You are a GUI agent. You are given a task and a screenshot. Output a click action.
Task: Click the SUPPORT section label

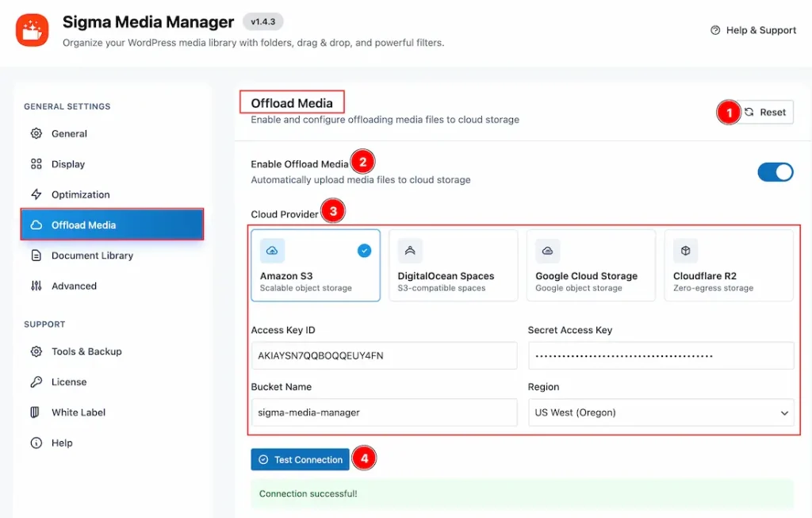(44, 324)
